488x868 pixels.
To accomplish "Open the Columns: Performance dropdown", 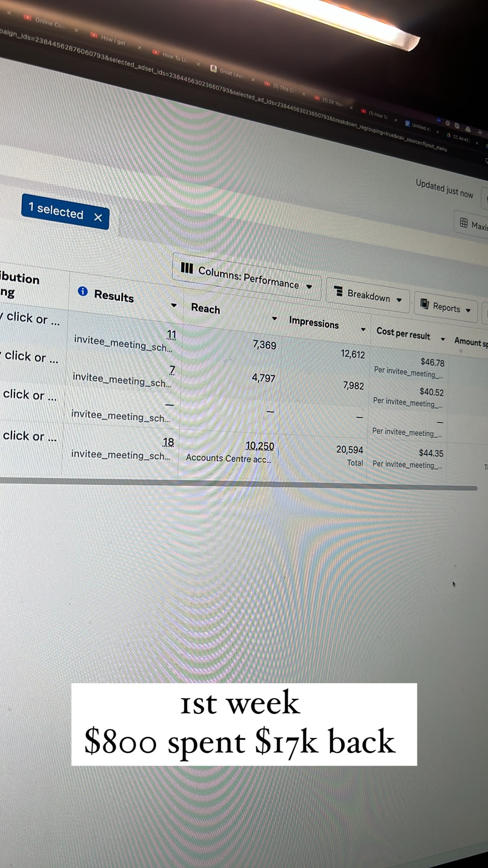I will [x=247, y=277].
